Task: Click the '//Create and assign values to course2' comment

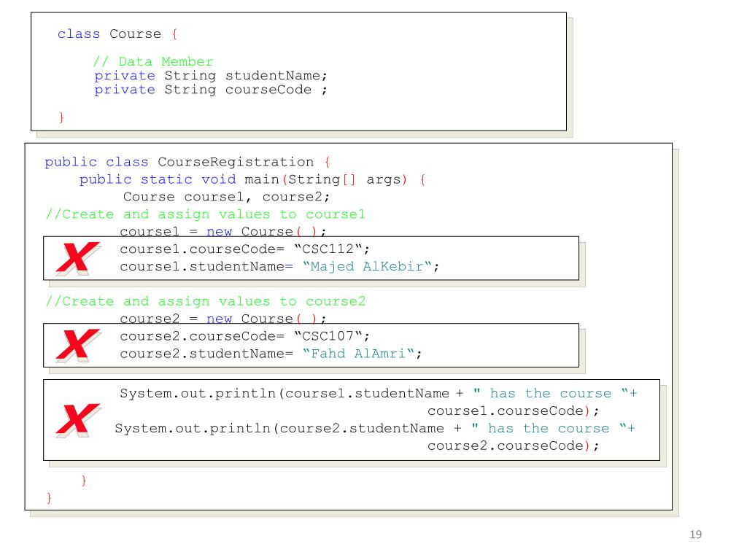Action: (x=205, y=301)
